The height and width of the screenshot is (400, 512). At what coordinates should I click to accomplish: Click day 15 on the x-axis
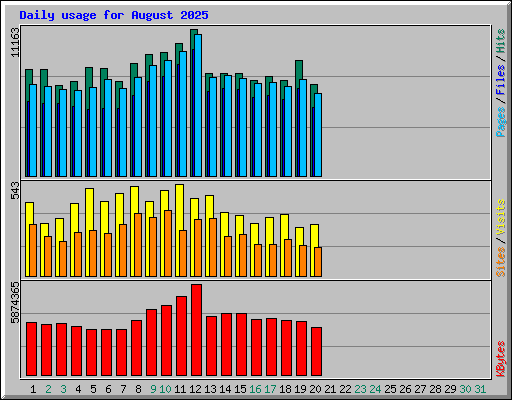click(x=240, y=389)
